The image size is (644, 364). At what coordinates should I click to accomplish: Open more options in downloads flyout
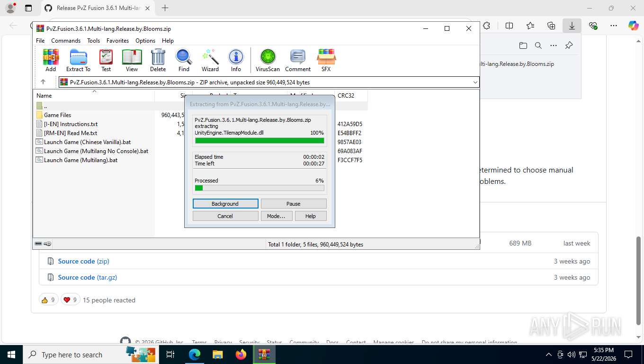click(554, 45)
